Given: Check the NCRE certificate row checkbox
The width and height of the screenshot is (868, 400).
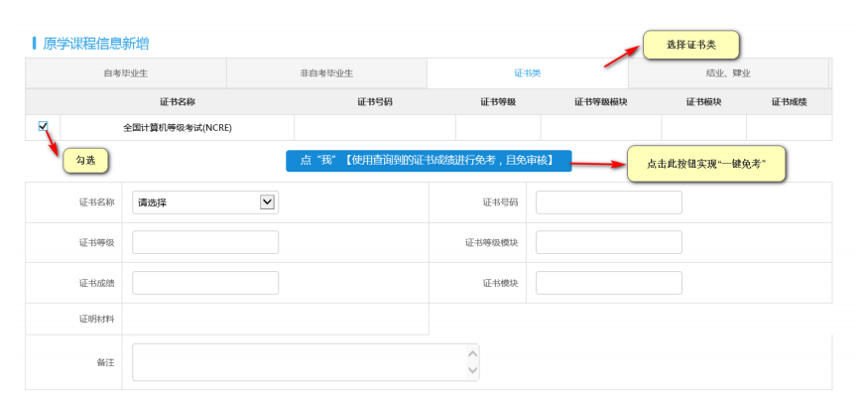Looking at the screenshot, I should (x=43, y=126).
